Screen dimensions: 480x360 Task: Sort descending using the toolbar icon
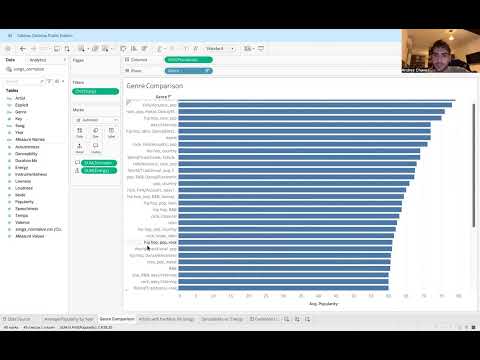[x=144, y=49]
